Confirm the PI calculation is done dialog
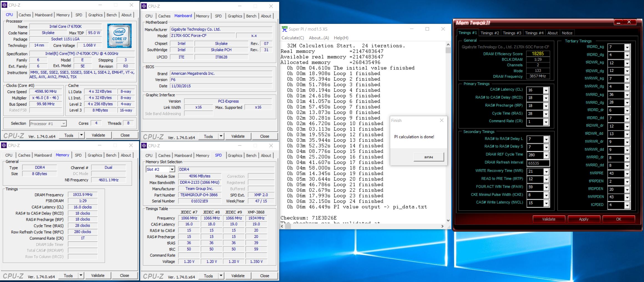Image resolution: width=644 pixels, height=282 pixels. (x=428, y=157)
